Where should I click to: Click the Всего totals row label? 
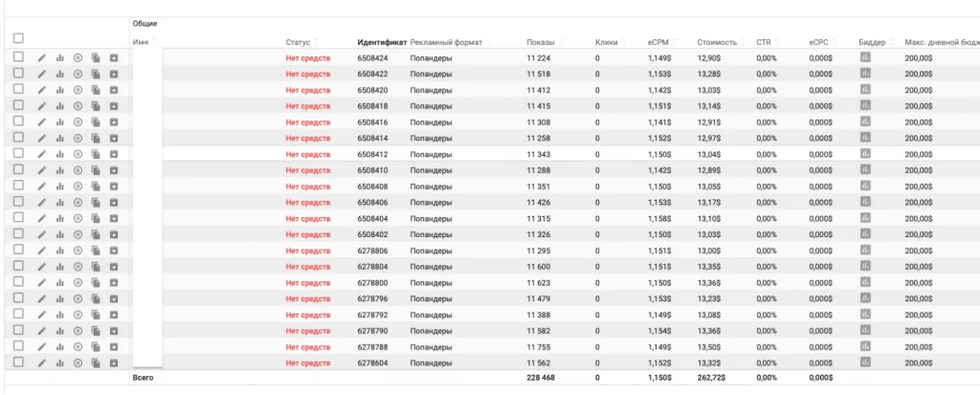coord(143,378)
